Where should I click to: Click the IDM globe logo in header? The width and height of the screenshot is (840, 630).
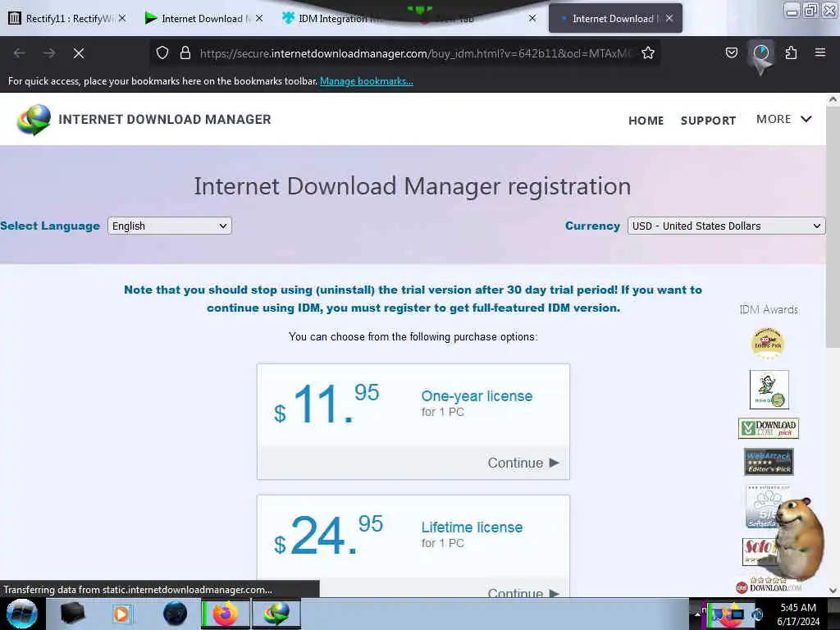(34, 120)
